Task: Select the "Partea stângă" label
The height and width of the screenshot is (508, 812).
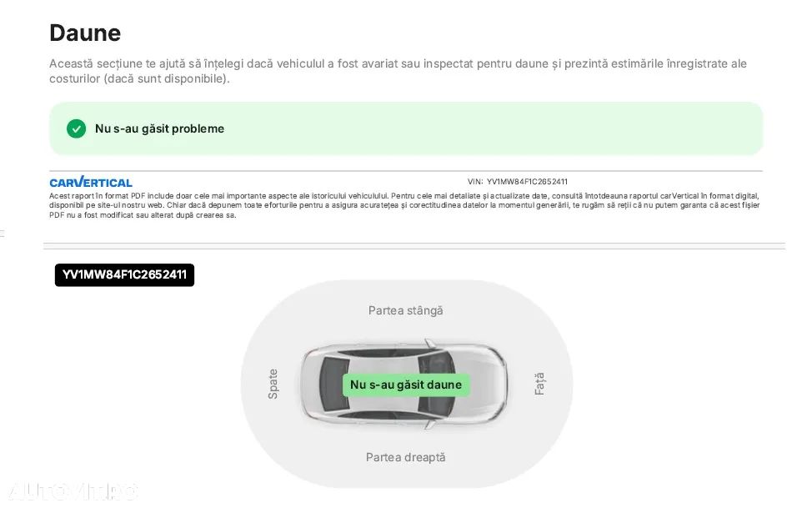Action: click(x=406, y=310)
